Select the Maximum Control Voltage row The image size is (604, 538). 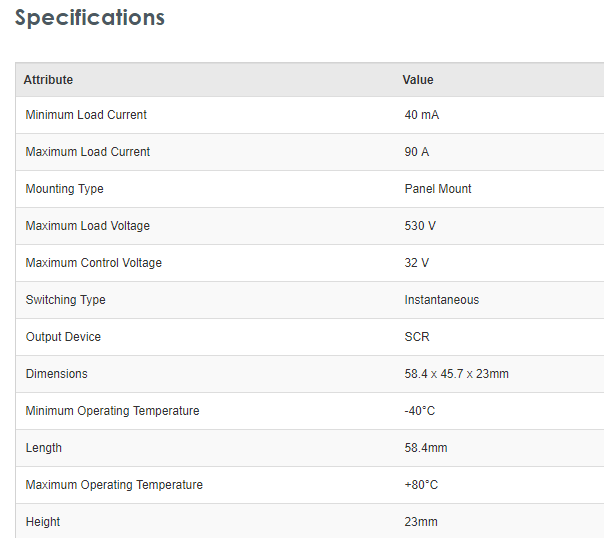(93, 263)
